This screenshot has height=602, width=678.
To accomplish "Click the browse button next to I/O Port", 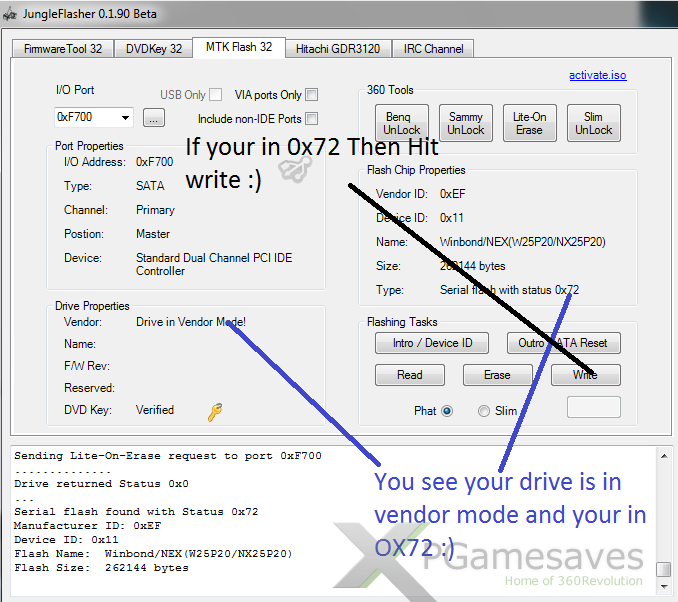I will [x=153, y=118].
